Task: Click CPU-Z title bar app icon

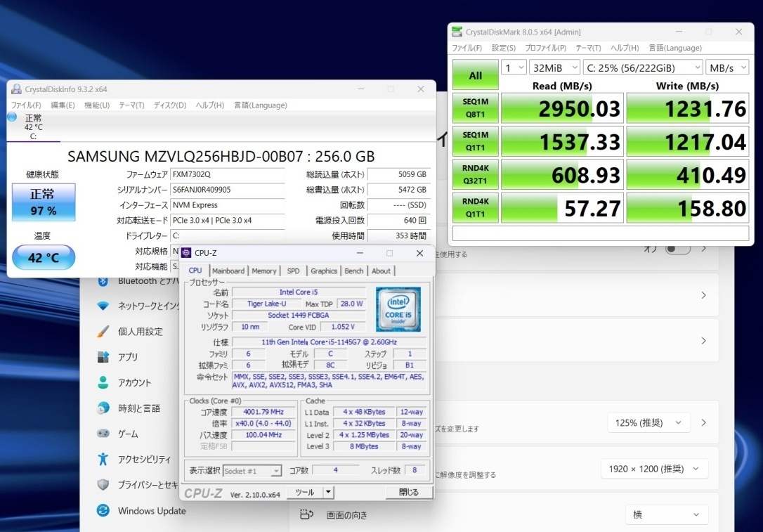Action: pyautogui.click(x=186, y=252)
